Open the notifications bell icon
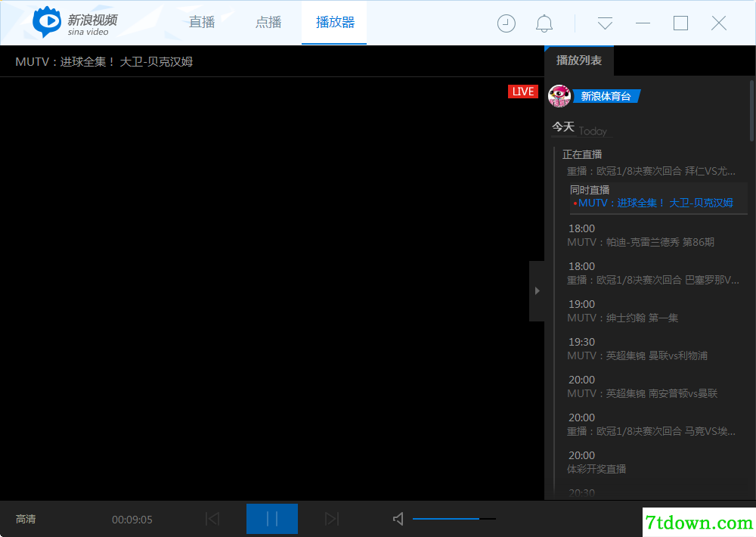756x537 pixels. [x=544, y=23]
